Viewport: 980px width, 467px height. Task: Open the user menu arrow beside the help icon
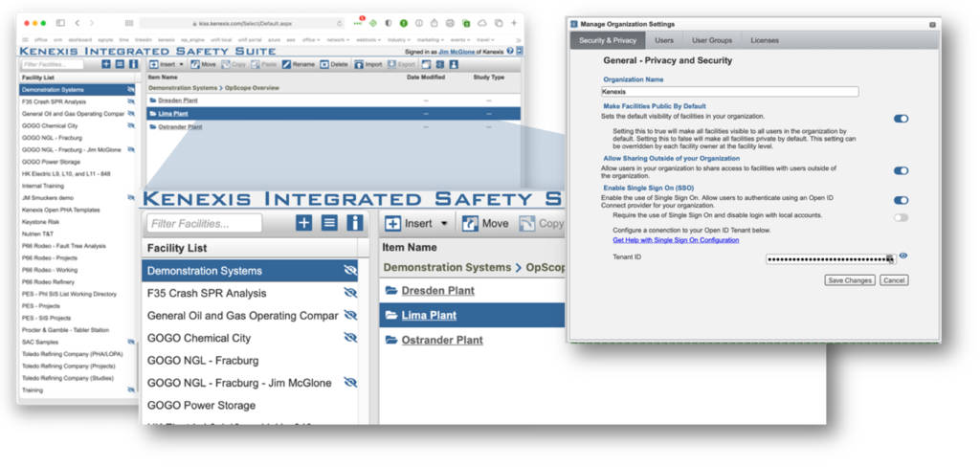[x=520, y=51]
